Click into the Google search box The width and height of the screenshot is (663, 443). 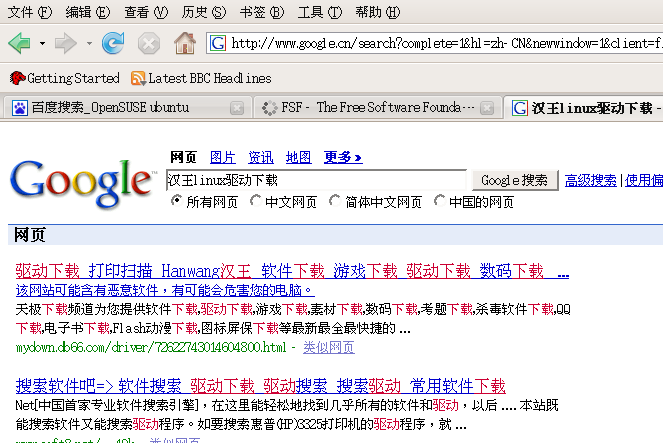point(316,180)
